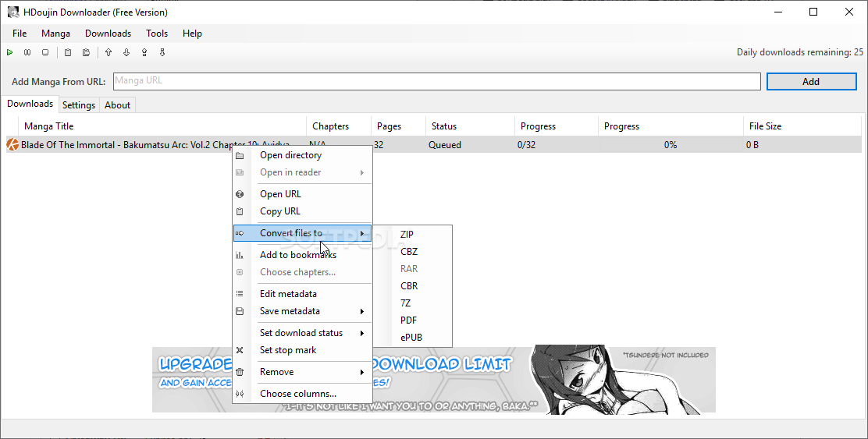Click the paste multiple URLs clipboard icon
This screenshot has width=868, height=439.
(86, 52)
